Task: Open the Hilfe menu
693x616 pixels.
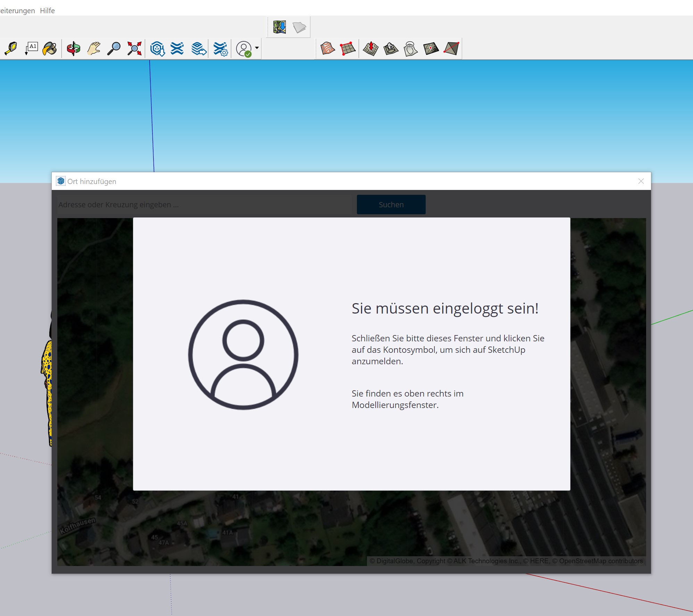Action: (47, 10)
